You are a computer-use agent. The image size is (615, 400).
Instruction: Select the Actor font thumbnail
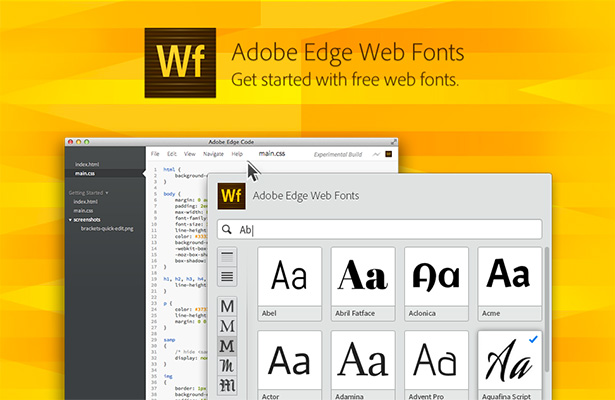pos(289,365)
